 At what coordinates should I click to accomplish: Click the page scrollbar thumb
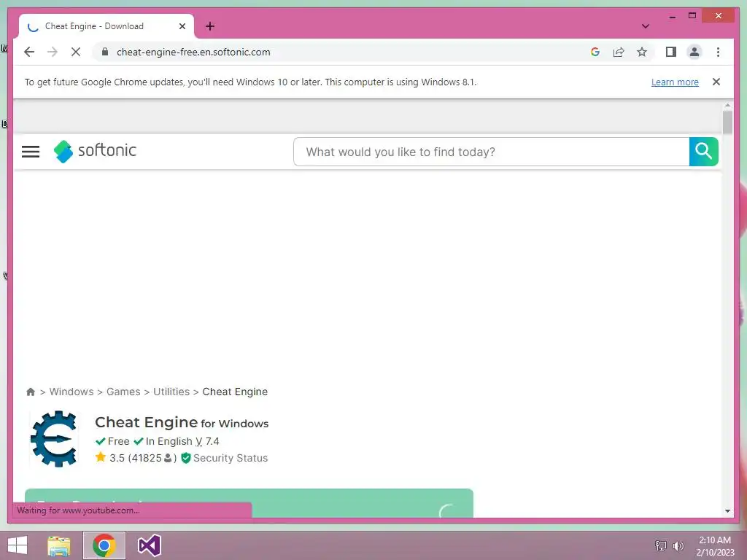pyautogui.click(x=727, y=122)
